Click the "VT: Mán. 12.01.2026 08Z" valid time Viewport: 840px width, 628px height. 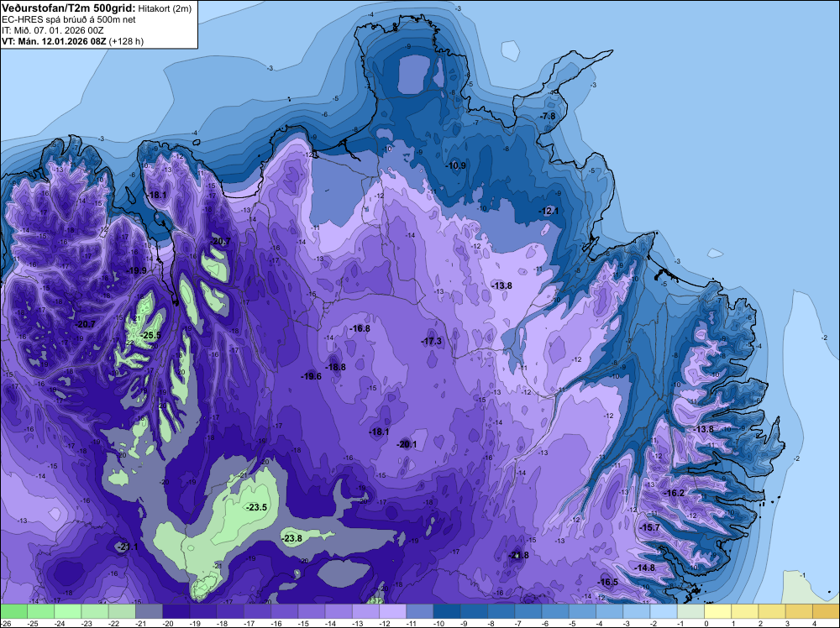[54, 41]
